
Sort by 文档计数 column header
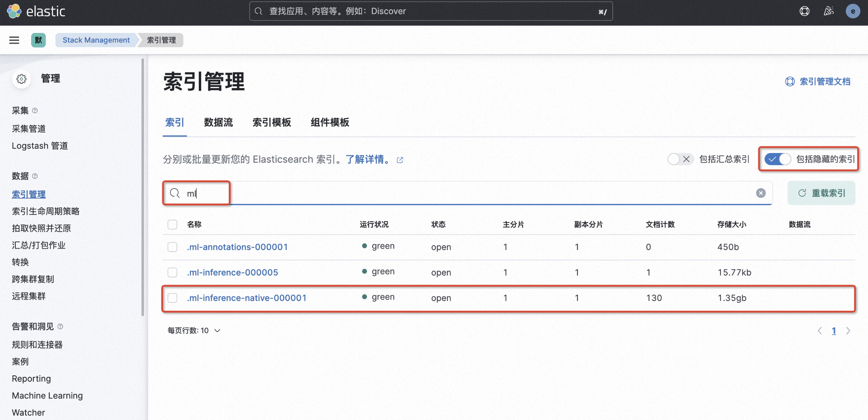(x=660, y=225)
